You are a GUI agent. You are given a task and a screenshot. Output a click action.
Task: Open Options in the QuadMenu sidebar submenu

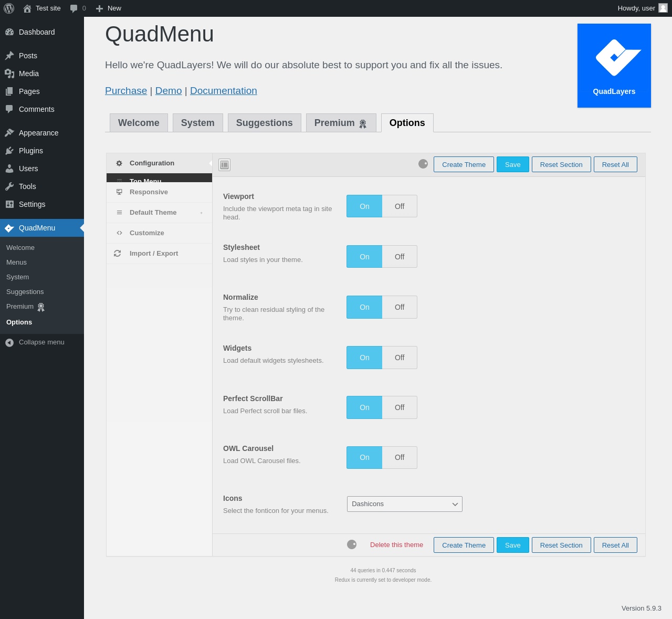click(x=19, y=322)
